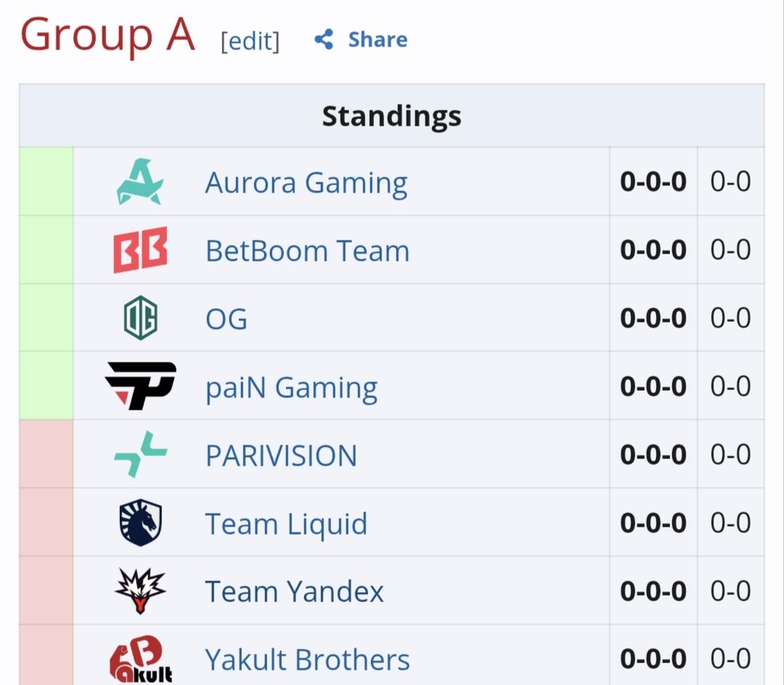Click the Standings table header

click(391, 115)
